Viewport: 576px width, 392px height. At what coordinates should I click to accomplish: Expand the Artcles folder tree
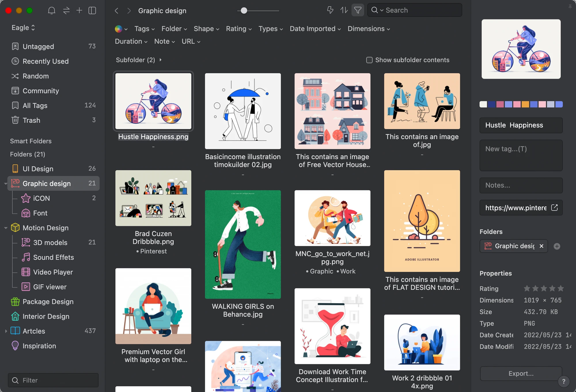pyautogui.click(x=6, y=331)
